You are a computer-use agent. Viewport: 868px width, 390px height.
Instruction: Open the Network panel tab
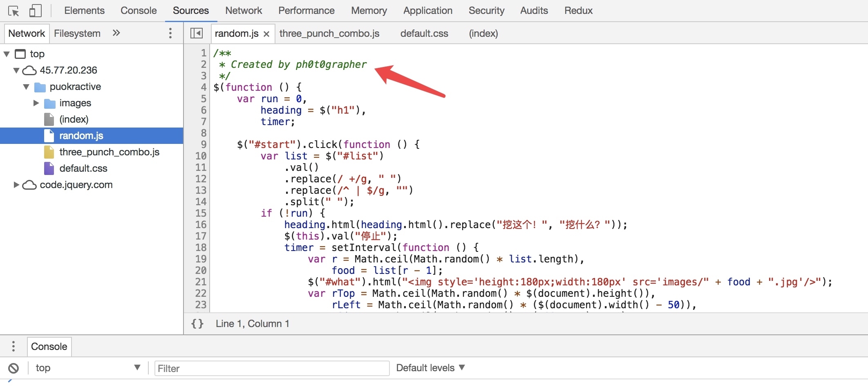pyautogui.click(x=244, y=11)
